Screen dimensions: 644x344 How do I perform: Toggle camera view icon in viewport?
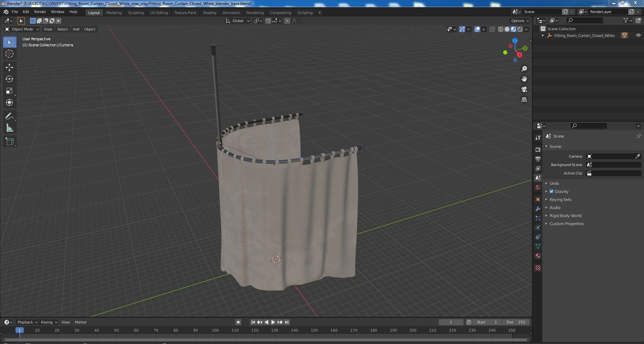[x=524, y=89]
